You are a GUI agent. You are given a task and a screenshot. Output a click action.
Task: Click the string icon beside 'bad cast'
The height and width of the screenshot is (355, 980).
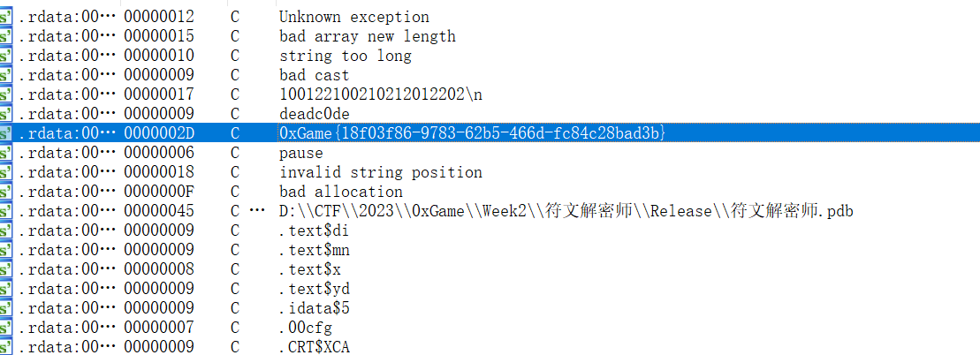click(x=5, y=75)
